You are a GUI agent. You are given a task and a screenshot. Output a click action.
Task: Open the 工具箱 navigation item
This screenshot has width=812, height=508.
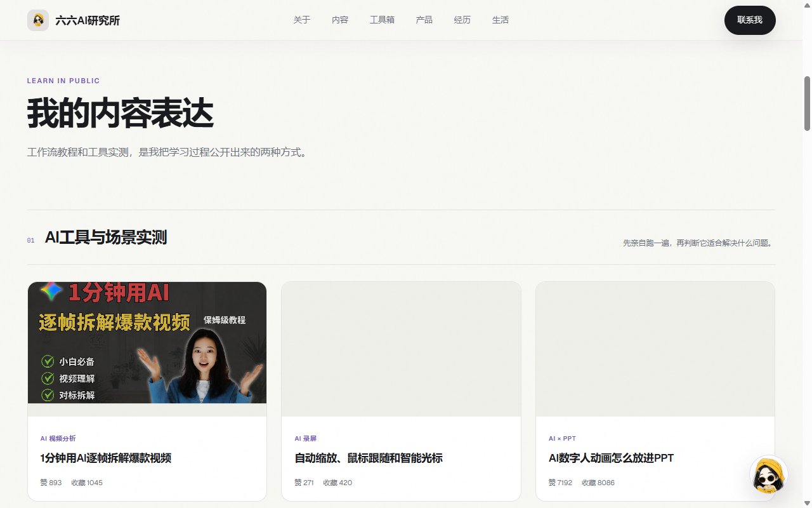[382, 20]
